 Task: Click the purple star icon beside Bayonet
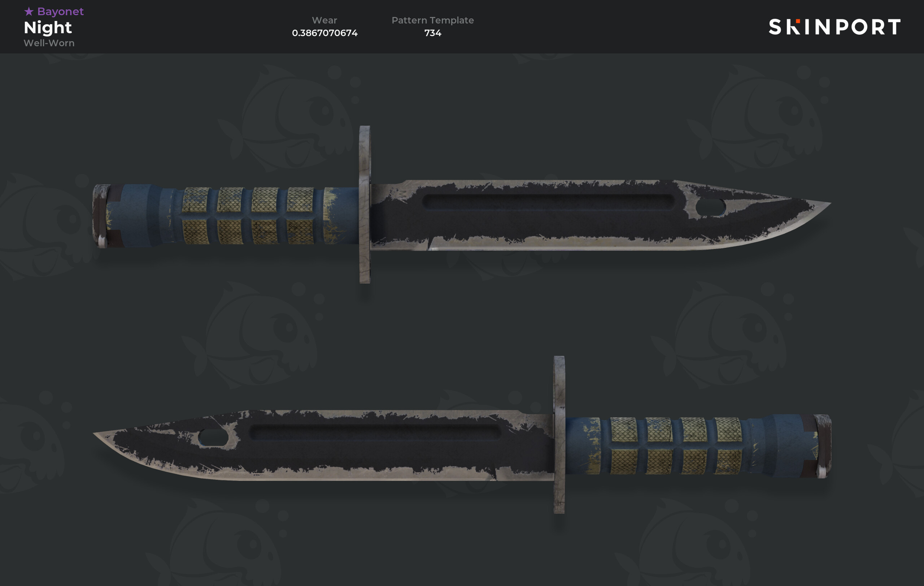(x=29, y=12)
